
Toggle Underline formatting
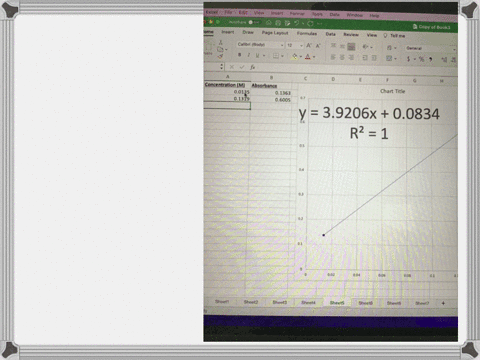point(257,55)
